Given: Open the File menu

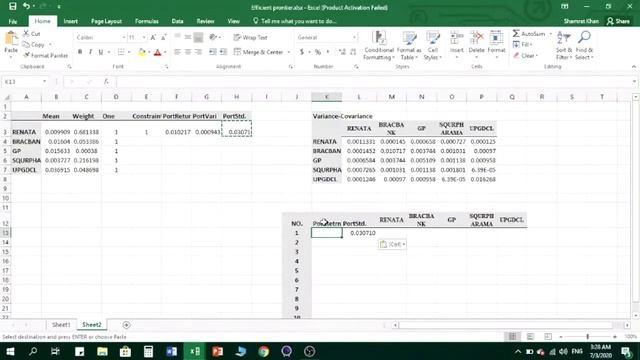Looking at the screenshot, I should (x=13, y=21).
